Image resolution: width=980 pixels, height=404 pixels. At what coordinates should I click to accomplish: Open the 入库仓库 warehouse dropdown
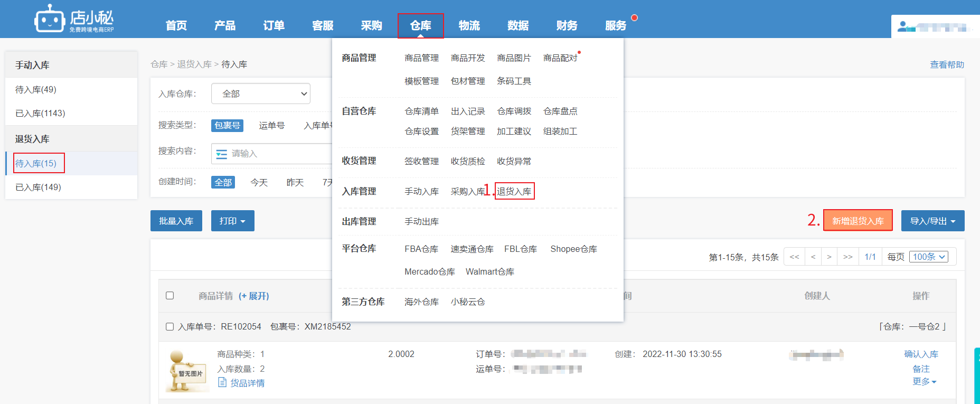261,93
